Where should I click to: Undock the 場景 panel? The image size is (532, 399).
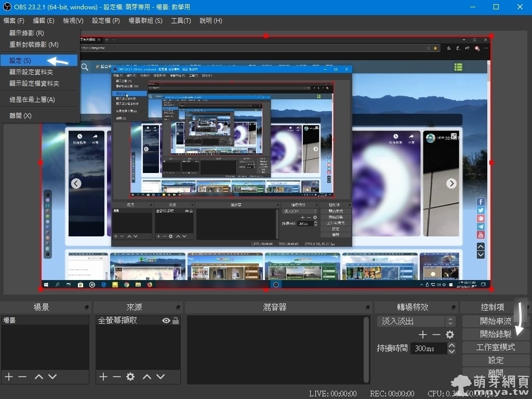coord(87,308)
